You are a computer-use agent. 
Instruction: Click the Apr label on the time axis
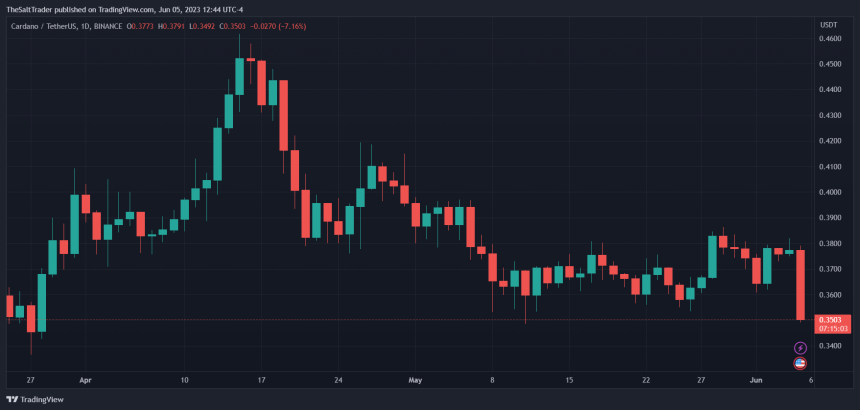[x=85, y=380]
